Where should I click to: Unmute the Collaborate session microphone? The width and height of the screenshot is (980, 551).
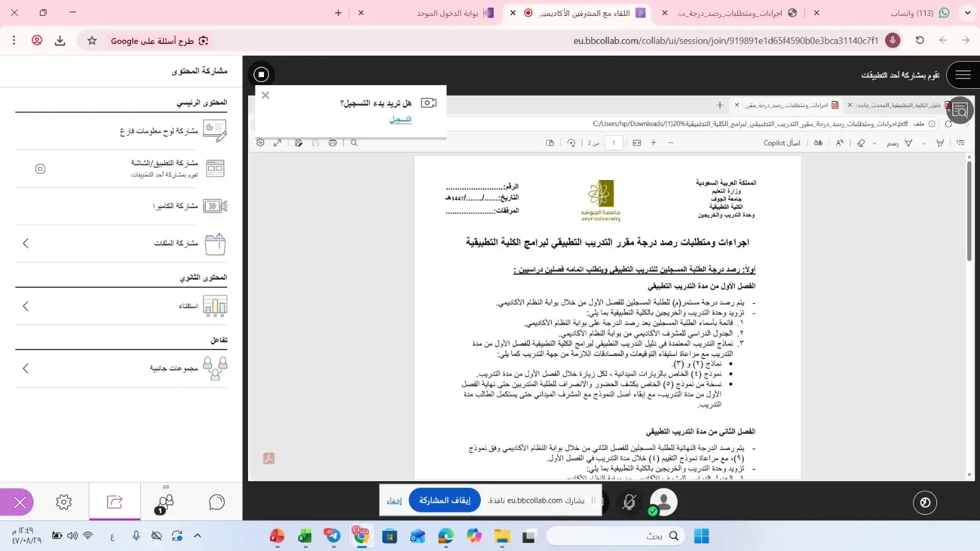point(629,502)
